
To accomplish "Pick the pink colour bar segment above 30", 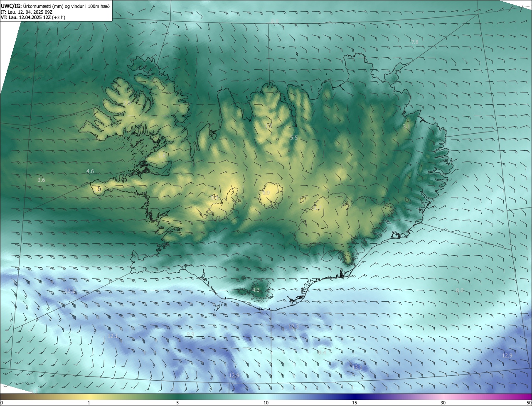I will [x=443, y=396].
